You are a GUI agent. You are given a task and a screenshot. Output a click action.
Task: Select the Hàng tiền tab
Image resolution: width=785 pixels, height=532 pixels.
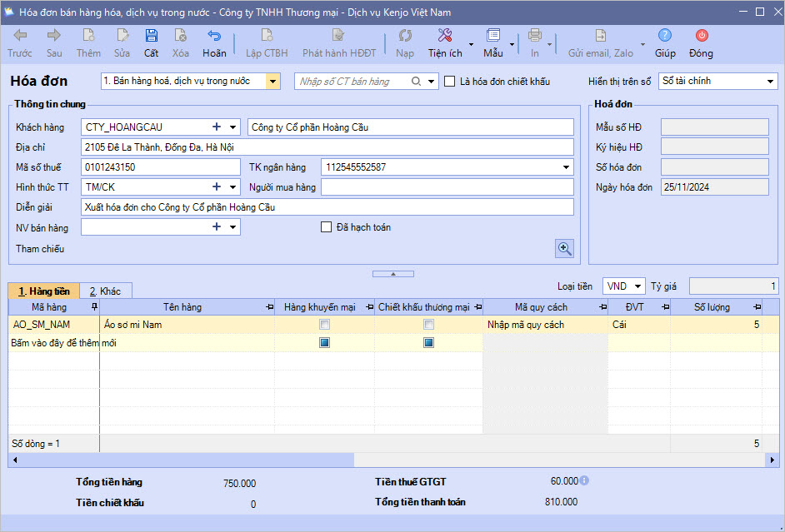tap(44, 291)
